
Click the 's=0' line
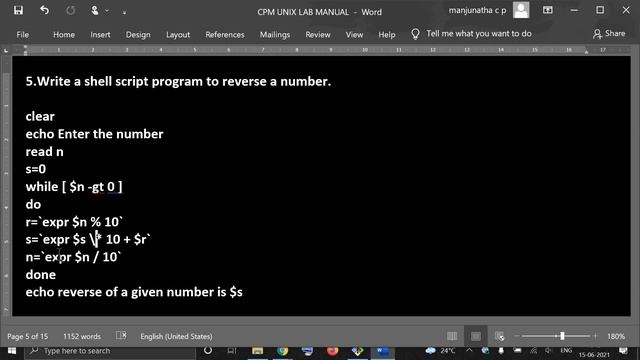36,169
